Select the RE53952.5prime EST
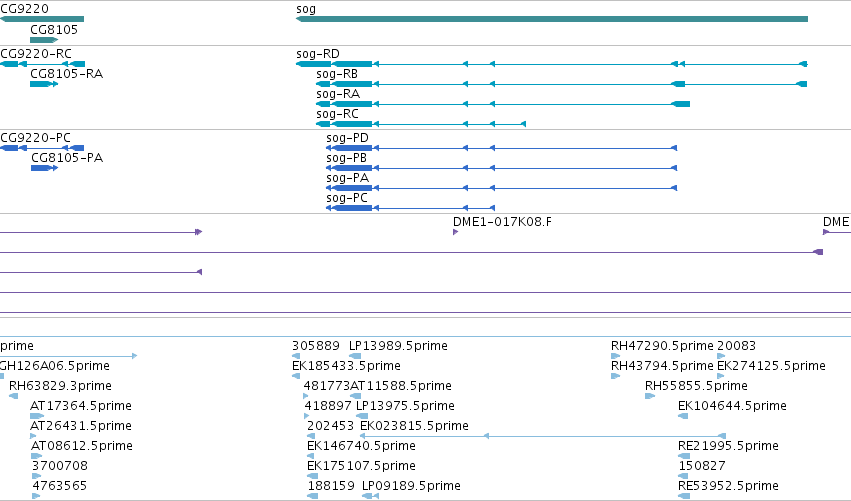Screen dimensions: 851x501 click(728, 486)
